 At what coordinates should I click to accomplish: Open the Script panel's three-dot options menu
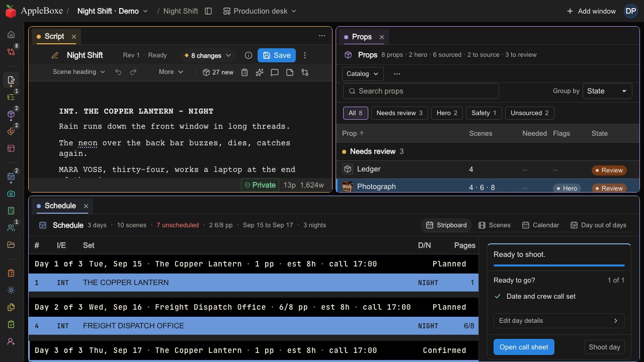[x=322, y=36]
